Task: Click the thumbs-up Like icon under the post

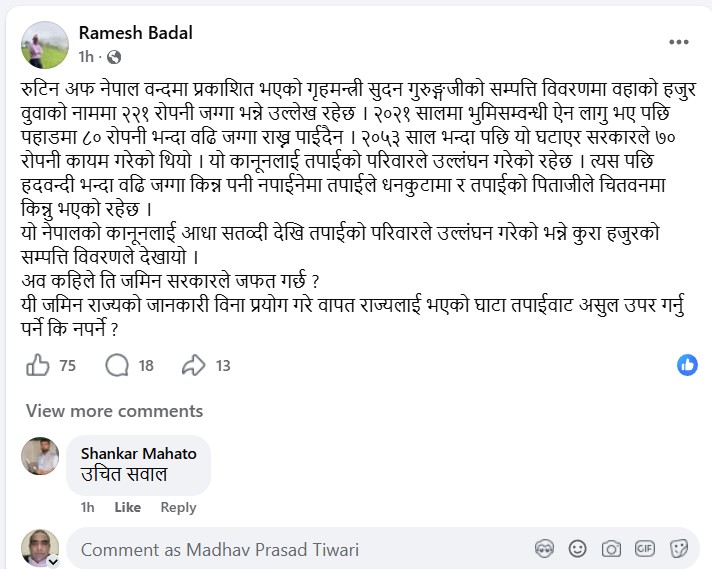Action: [38, 366]
